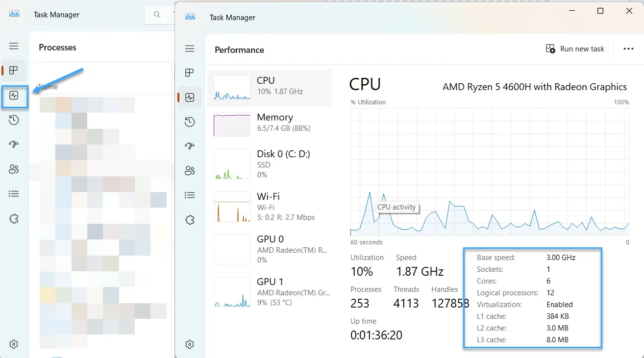Screen dimensions: 644x358
Task: Click Processes count 253
Action: (x=360, y=303)
